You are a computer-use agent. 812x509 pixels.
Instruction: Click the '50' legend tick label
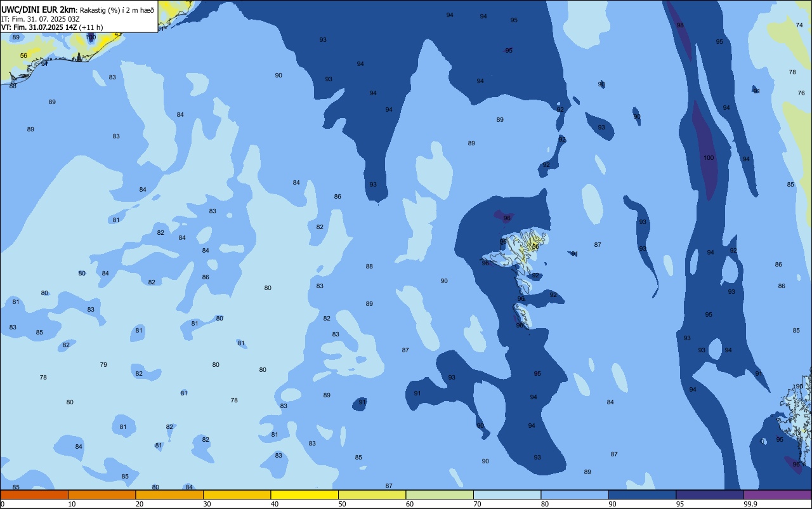point(343,504)
